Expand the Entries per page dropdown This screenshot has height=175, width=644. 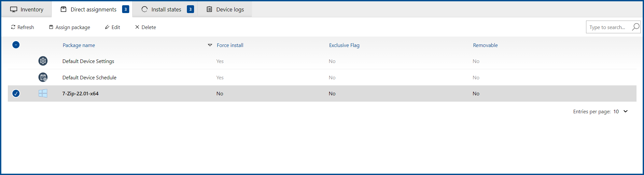coord(625,111)
